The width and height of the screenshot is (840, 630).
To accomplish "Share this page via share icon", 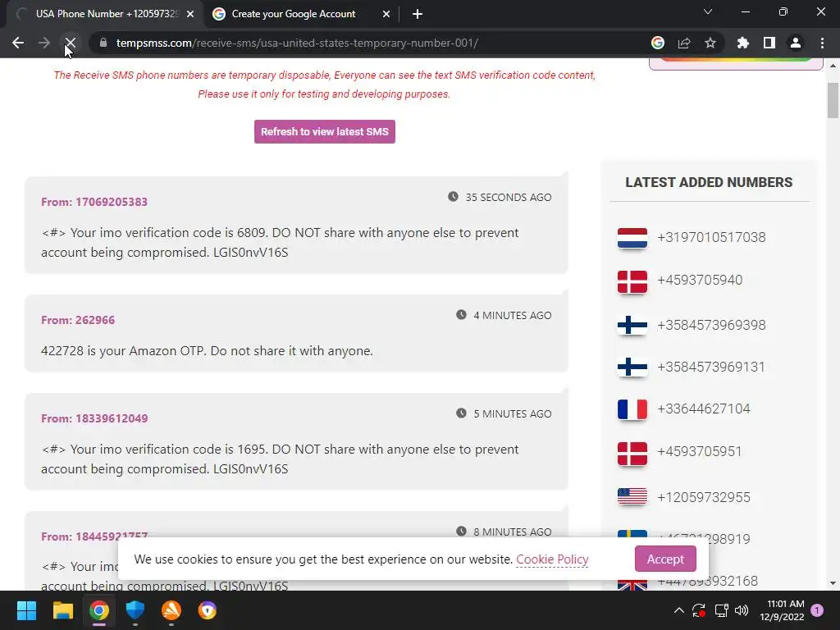I will pyautogui.click(x=684, y=43).
